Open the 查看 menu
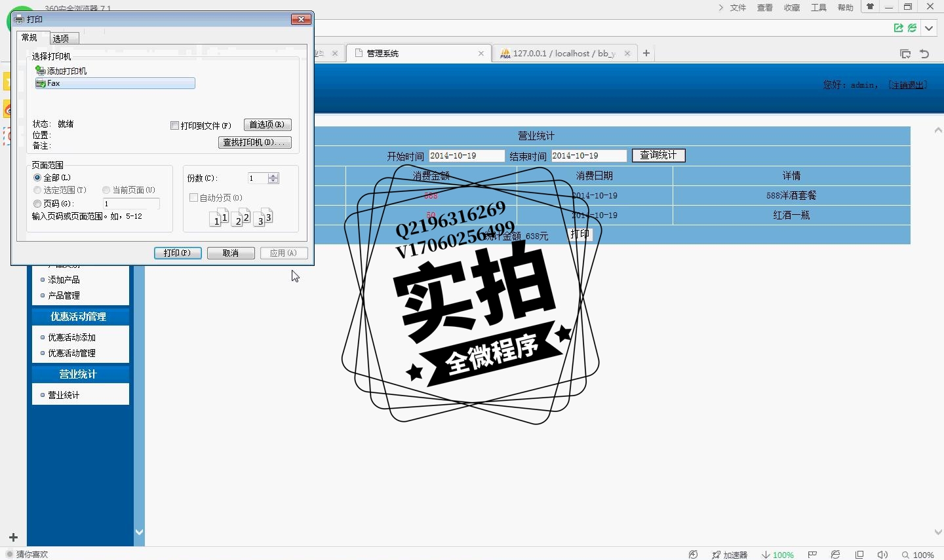The image size is (944, 560). tap(765, 8)
